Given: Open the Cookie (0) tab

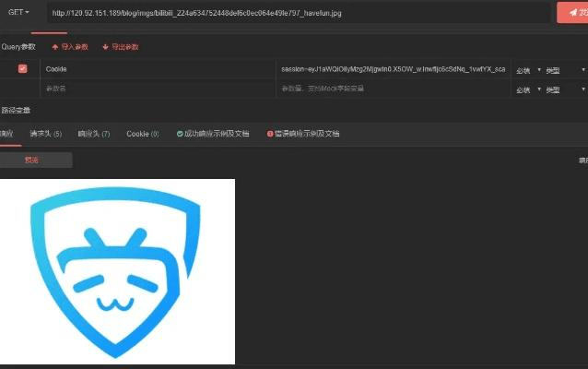Looking at the screenshot, I should point(142,134).
